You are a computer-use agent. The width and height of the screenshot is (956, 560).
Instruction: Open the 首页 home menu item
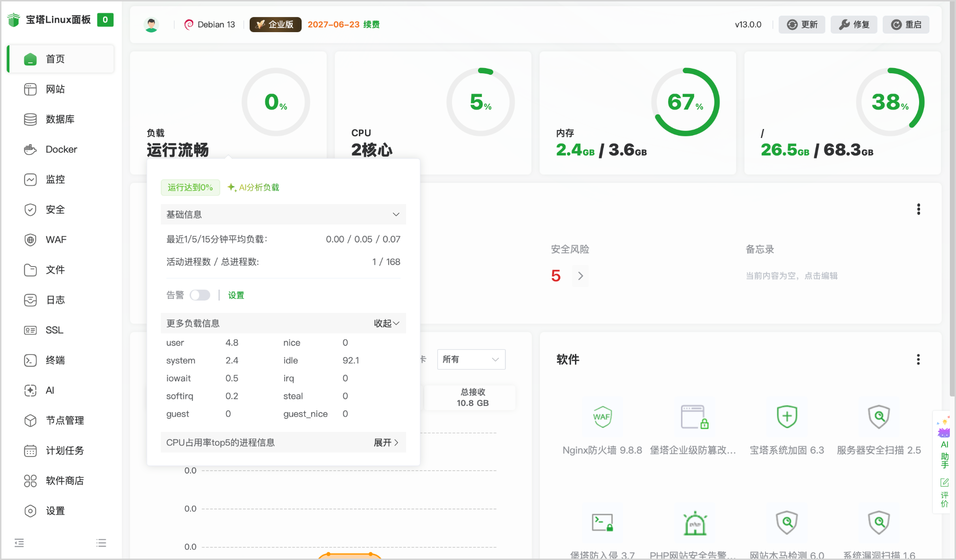point(61,59)
